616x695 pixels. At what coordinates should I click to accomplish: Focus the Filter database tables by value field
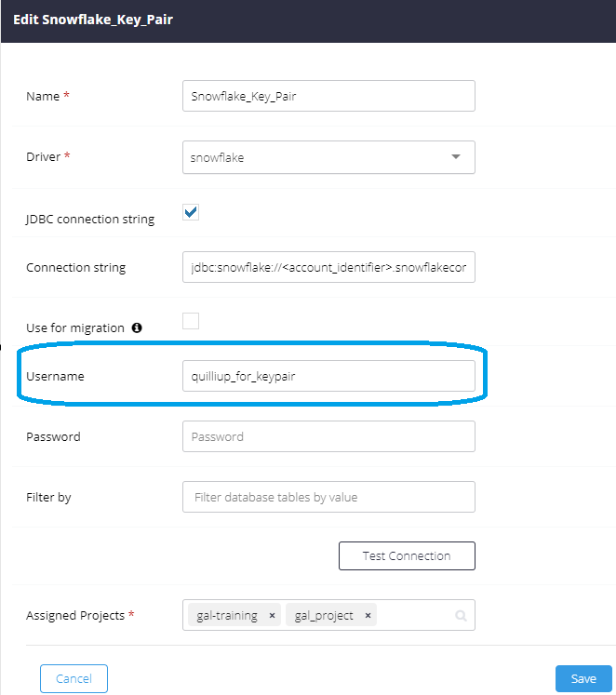328,497
